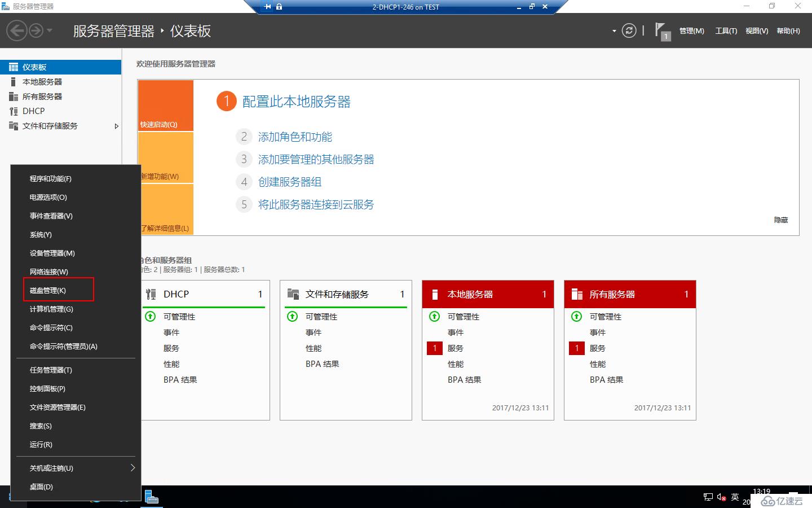Screen dimensions: 812x508
Task: Select 仪表板 in the left sidebar
Action: 60,67
